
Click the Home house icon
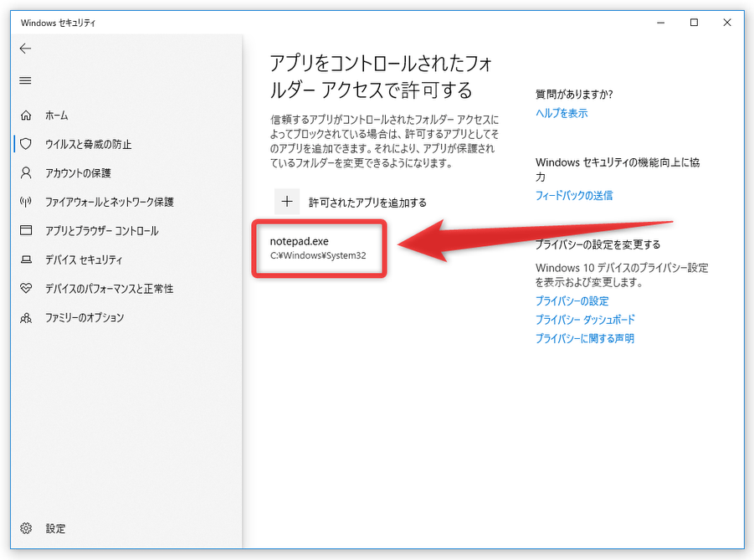coord(26,116)
